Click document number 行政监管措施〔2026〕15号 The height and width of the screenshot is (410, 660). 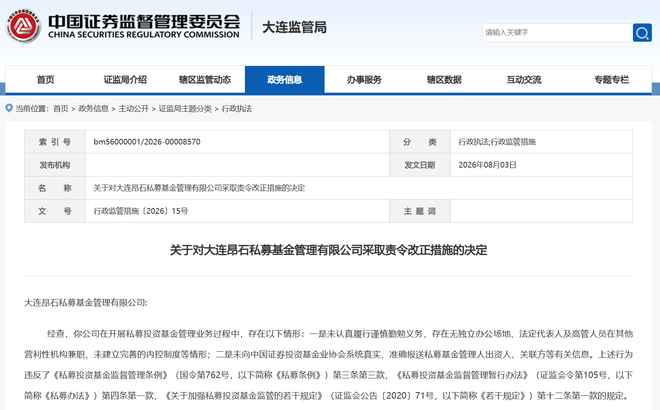coord(141,211)
